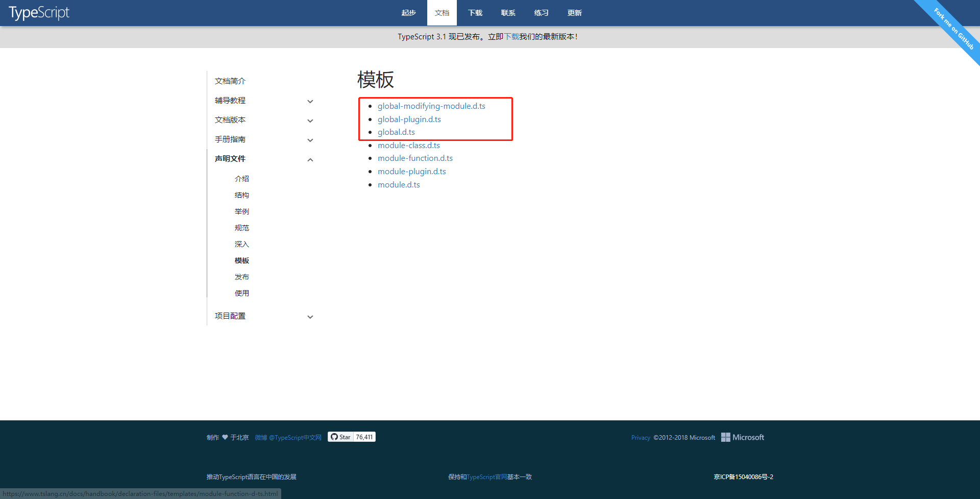Click the GitHub Star button
Viewport: 980px width, 499px height.
click(x=340, y=437)
